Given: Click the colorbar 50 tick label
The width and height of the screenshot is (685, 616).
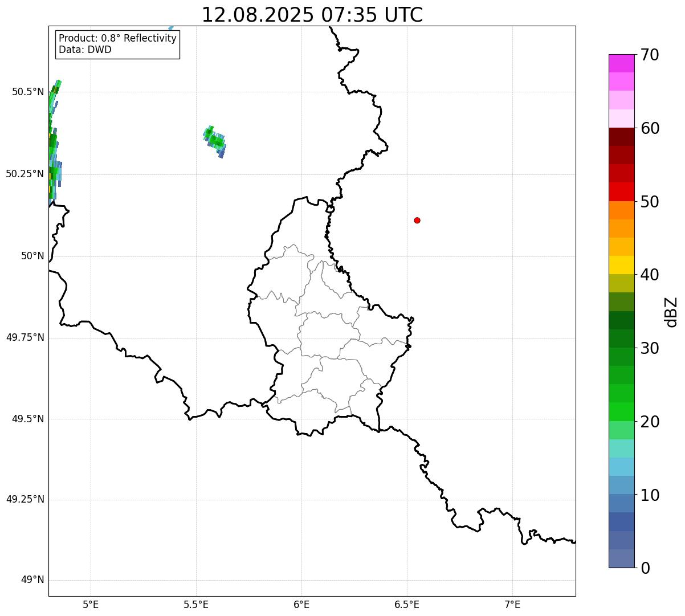Looking at the screenshot, I should click(650, 202).
